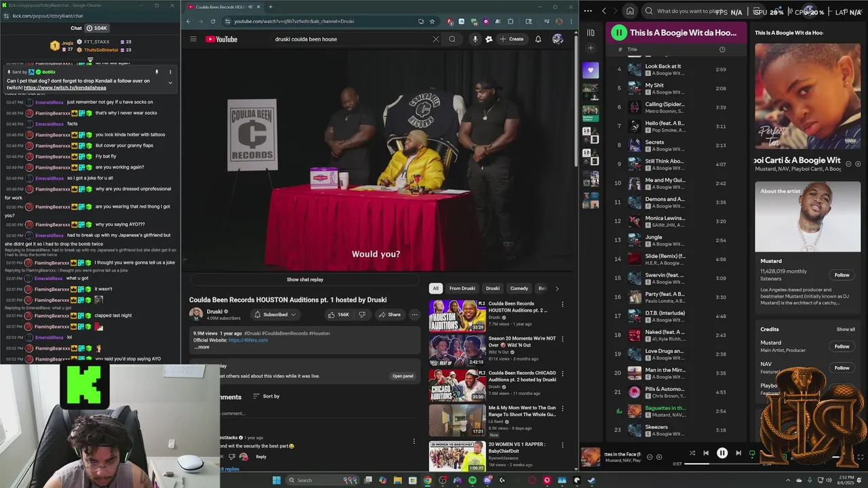
Task: Open options for Season 20 Moments video
Action: click(562, 339)
